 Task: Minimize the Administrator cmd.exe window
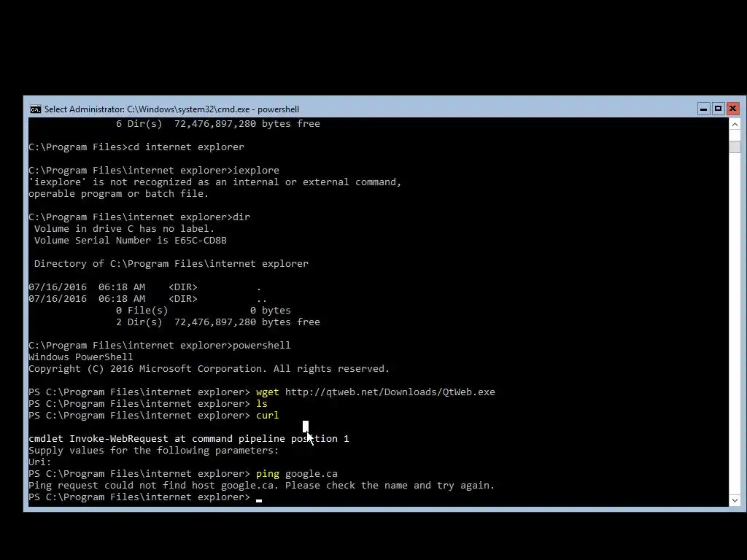pos(703,109)
